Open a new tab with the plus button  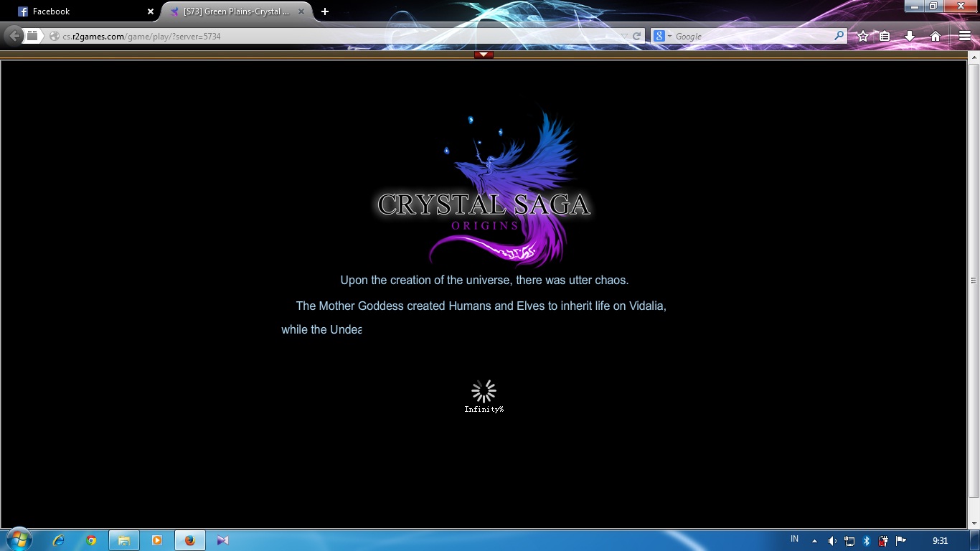(x=325, y=11)
